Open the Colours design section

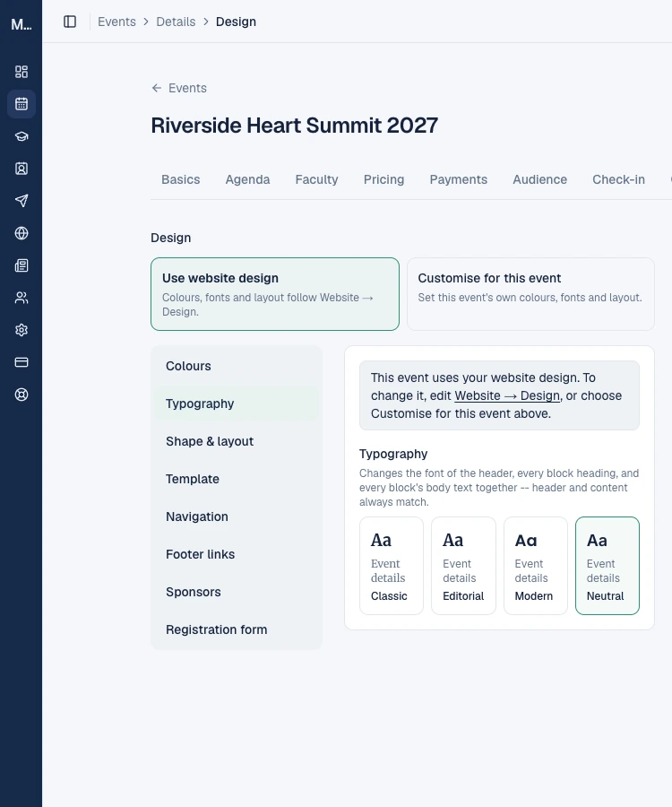coord(237,366)
